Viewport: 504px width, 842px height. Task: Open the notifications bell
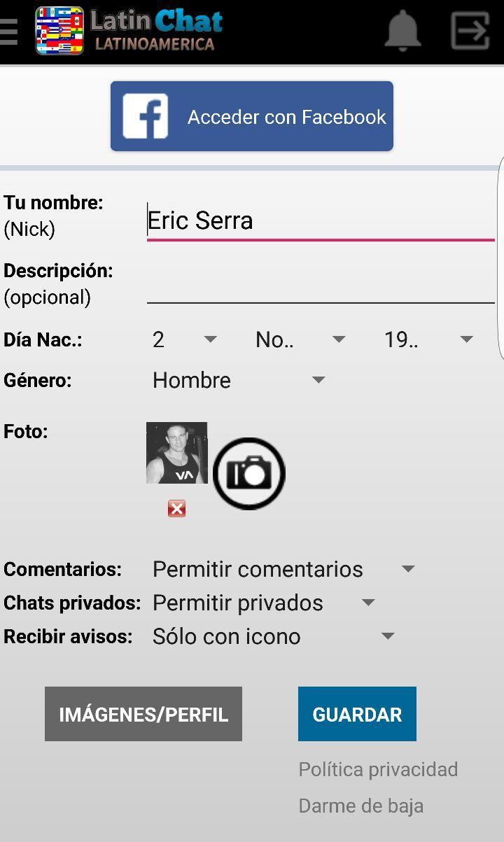pyautogui.click(x=402, y=31)
